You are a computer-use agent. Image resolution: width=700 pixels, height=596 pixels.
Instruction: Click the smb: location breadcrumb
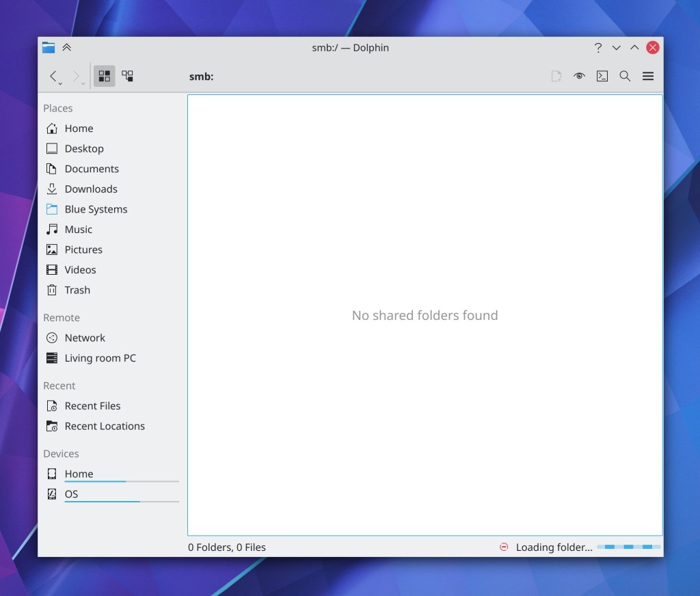click(x=202, y=77)
